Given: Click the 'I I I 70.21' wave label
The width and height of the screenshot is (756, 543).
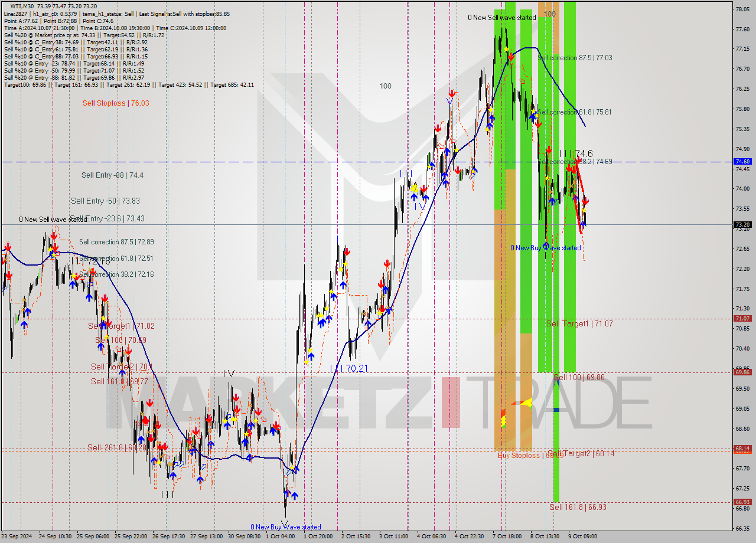Looking at the screenshot, I should [x=349, y=368].
